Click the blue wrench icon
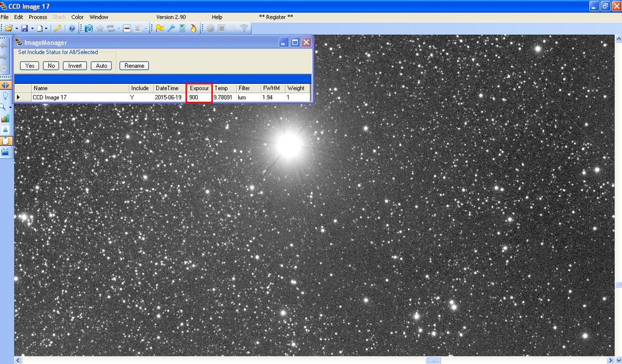Viewport: 622px width, 364px height. coord(170,29)
